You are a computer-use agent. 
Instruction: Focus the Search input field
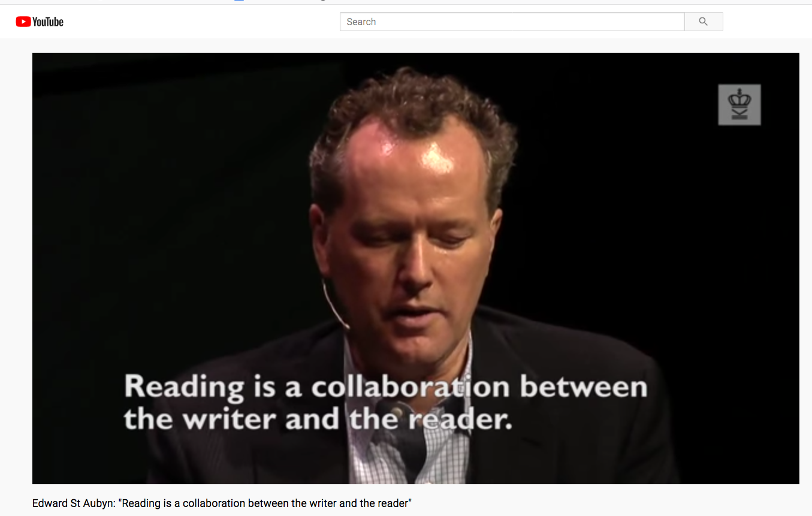point(512,22)
